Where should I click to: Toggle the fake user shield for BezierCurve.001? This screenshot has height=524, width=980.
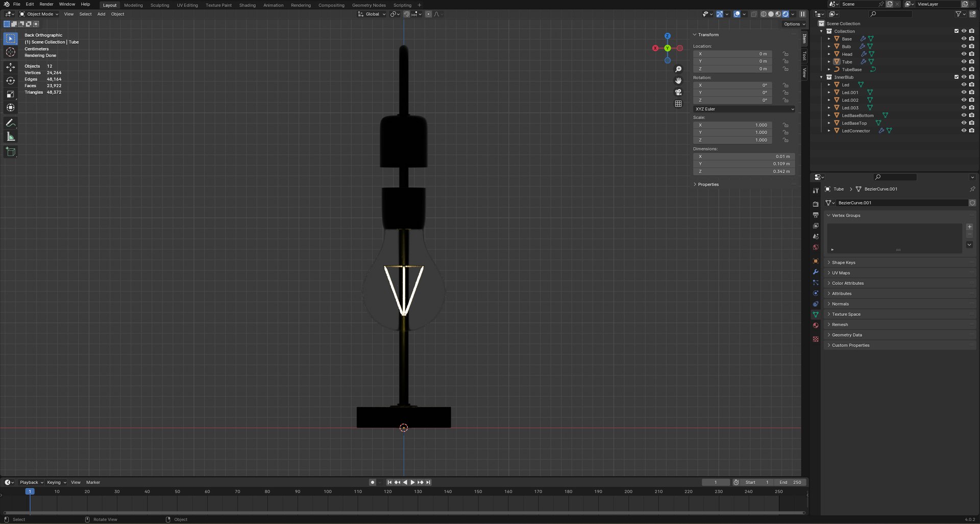click(972, 203)
